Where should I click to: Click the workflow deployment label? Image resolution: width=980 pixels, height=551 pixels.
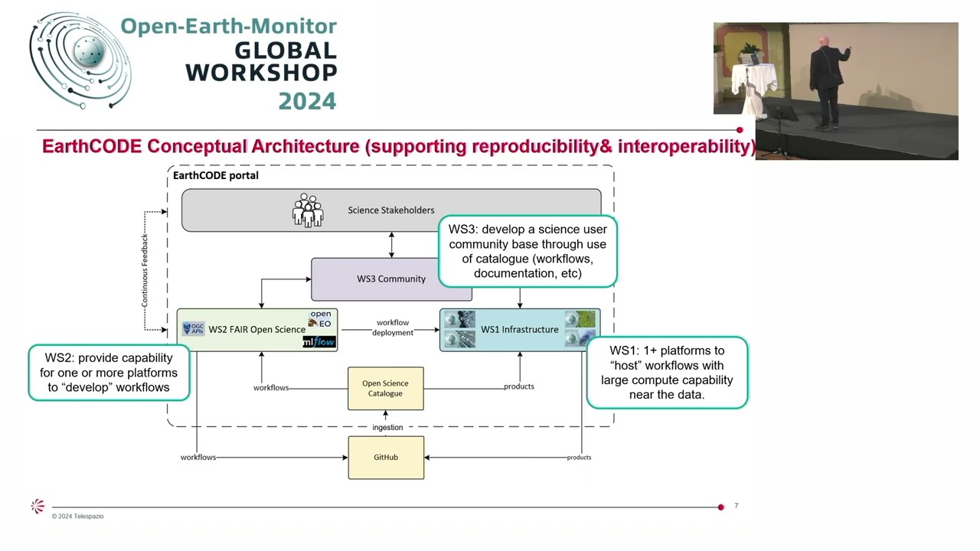[x=393, y=328]
